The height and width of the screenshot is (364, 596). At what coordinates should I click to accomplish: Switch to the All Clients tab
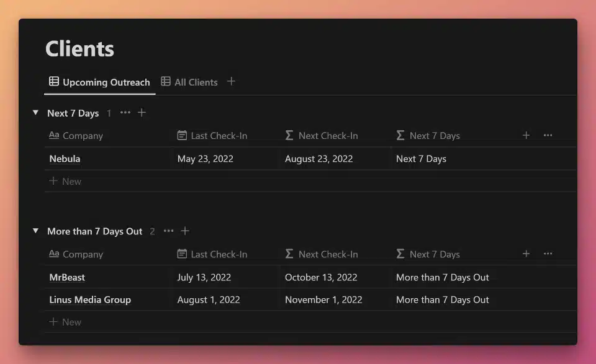(x=189, y=82)
